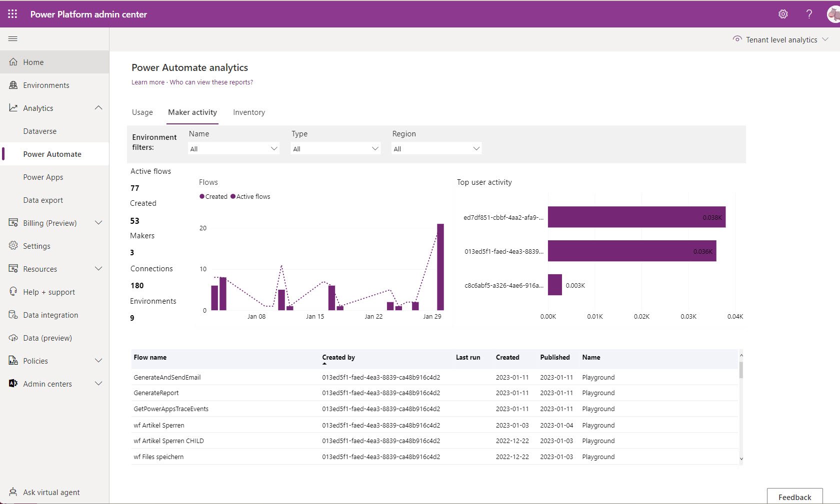Select the GenerateAndSendEmail flow row
This screenshot has height=504, width=840.
(x=434, y=377)
